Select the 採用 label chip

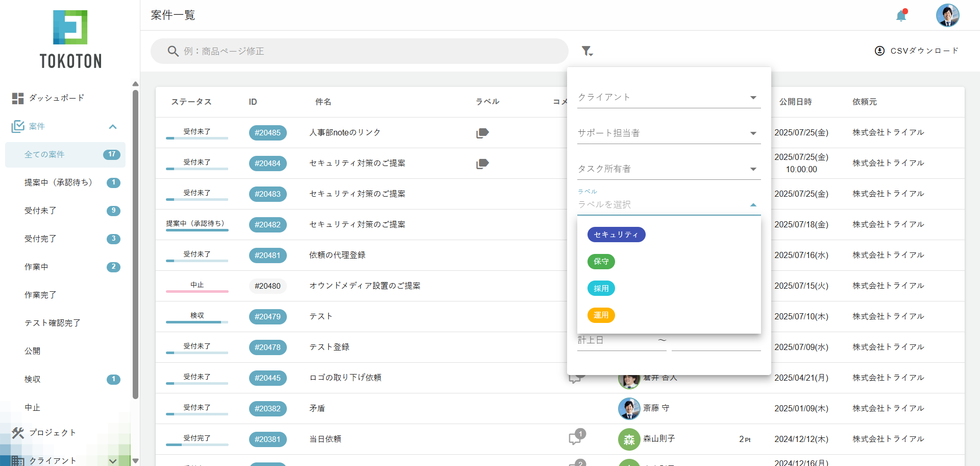point(601,289)
